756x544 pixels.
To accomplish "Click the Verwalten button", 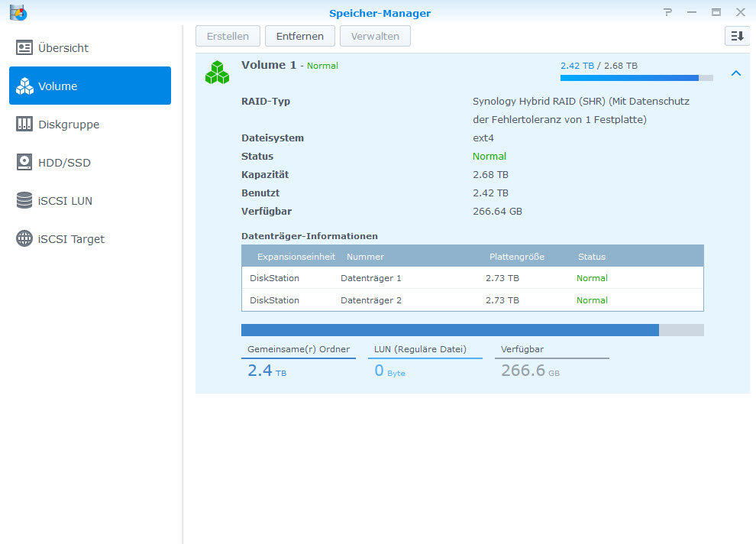I will point(375,36).
